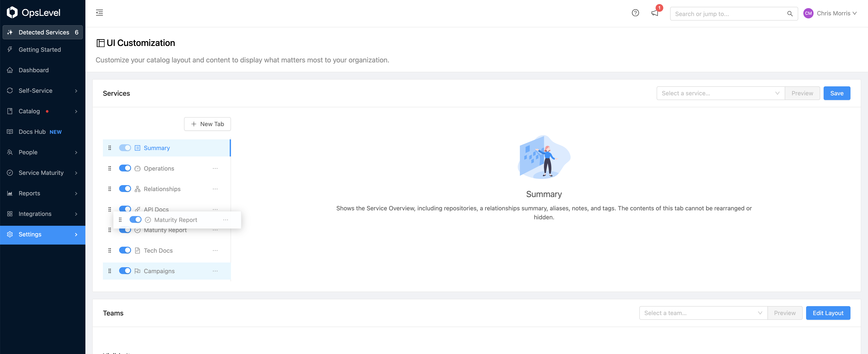Select the Campaigns tab entry
This screenshot has width=868, height=354.
click(x=167, y=271)
